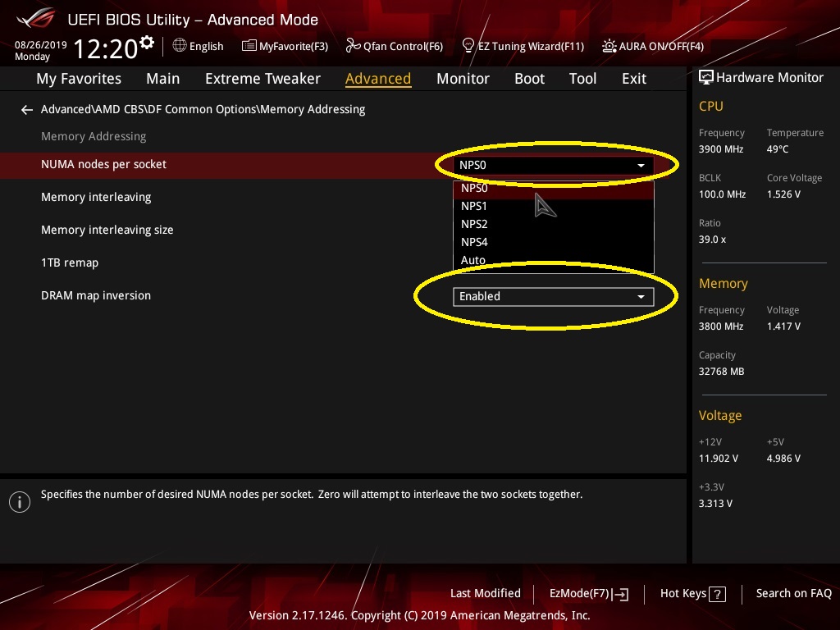The width and height of the screenshot is (840, 630).
Task: Select the DRAM map inversion label
Action: (x=96, y=295)
